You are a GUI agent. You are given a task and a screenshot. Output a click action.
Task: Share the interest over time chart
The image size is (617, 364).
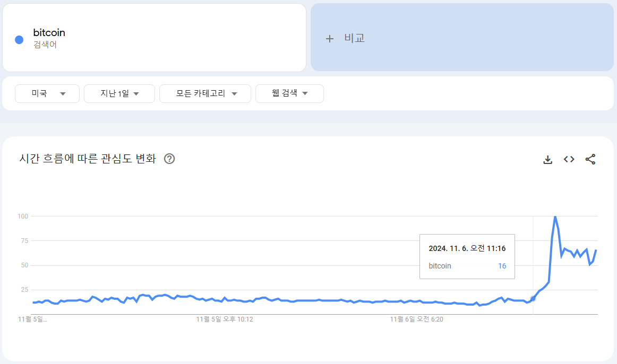point(590,159)
